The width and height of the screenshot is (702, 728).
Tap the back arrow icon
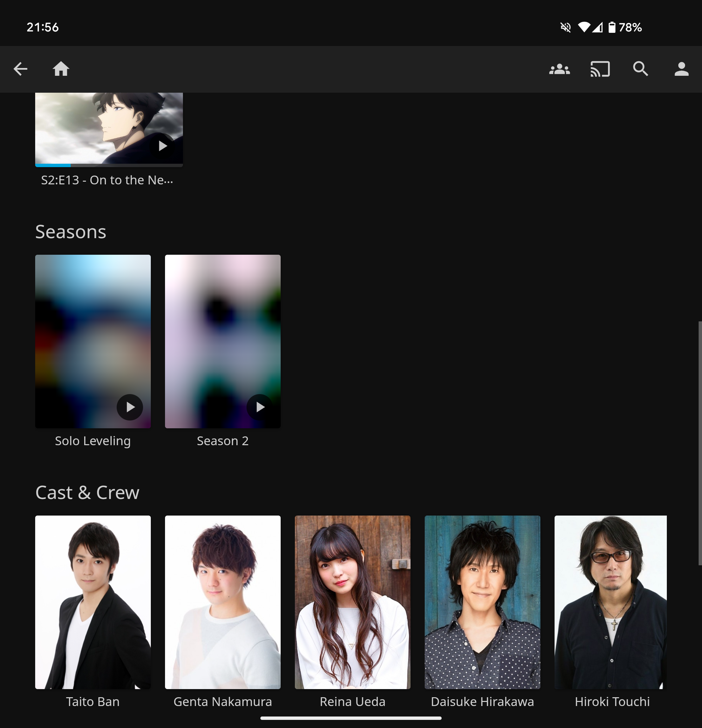[x=20, y=69]
